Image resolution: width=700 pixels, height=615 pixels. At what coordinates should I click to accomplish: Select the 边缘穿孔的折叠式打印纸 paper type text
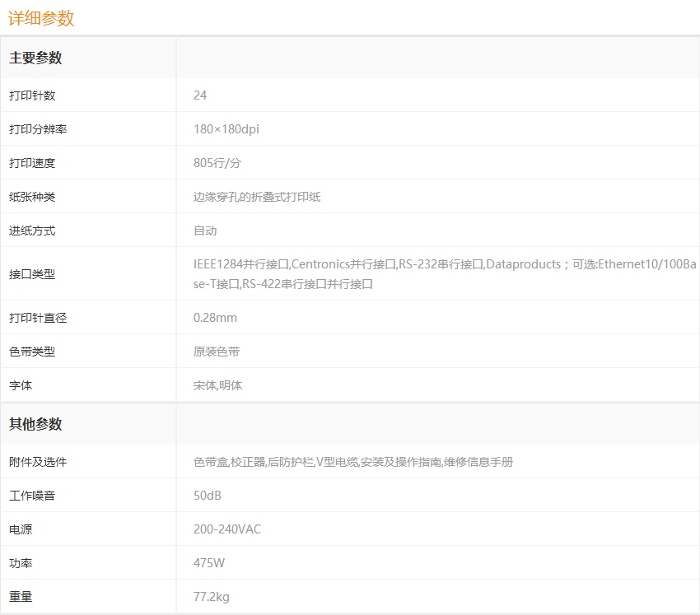click(256, 197)
